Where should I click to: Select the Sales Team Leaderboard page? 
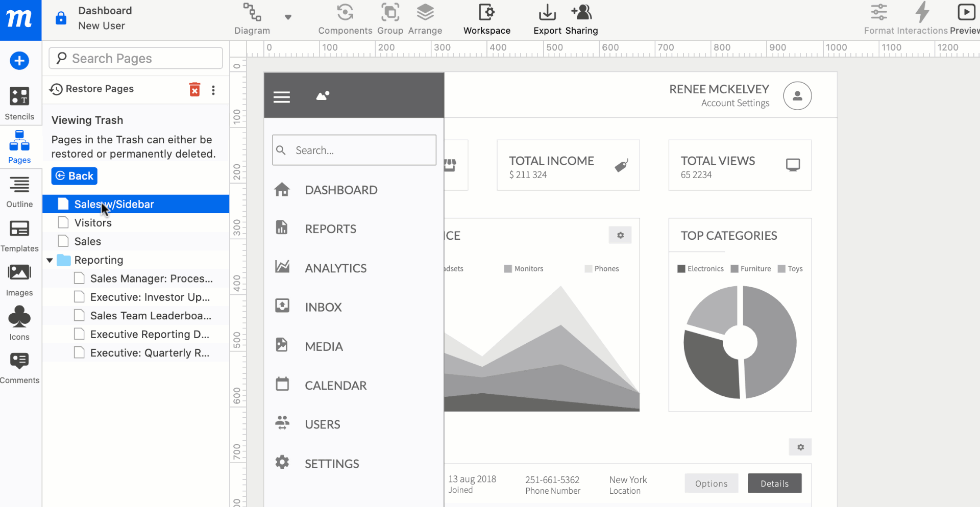coord(150,316)
